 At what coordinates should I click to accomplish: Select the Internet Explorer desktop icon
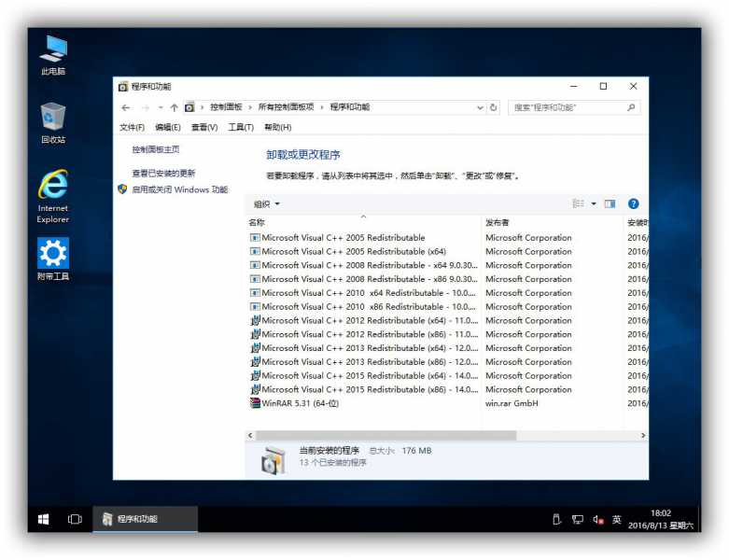point(53,196)
